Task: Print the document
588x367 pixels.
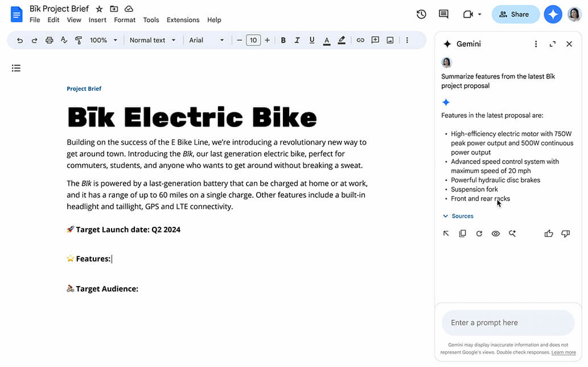Action: [49, 40]
